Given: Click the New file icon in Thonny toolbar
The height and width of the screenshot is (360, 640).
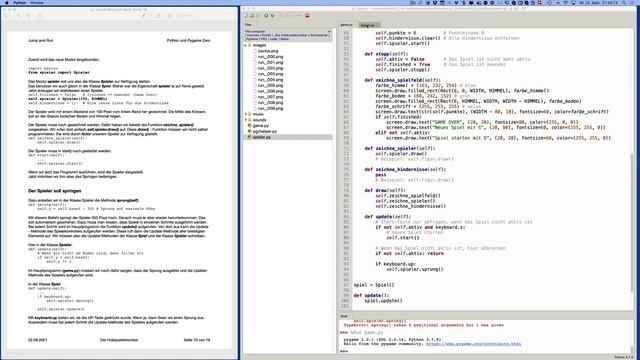Looking at the screenshot, I should click(246, 16).
